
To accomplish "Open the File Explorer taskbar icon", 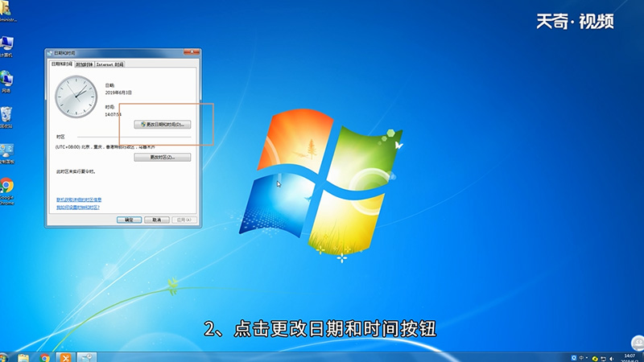I will pos(23,357).
